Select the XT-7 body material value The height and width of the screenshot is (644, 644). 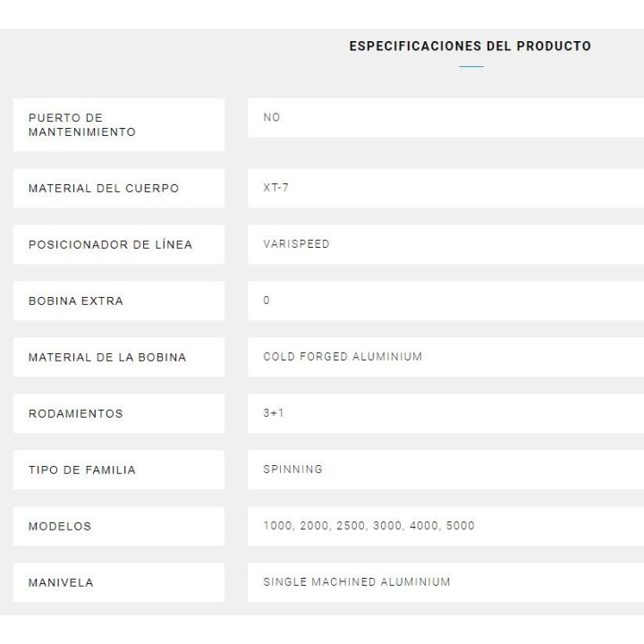click(x=275, y=188)
